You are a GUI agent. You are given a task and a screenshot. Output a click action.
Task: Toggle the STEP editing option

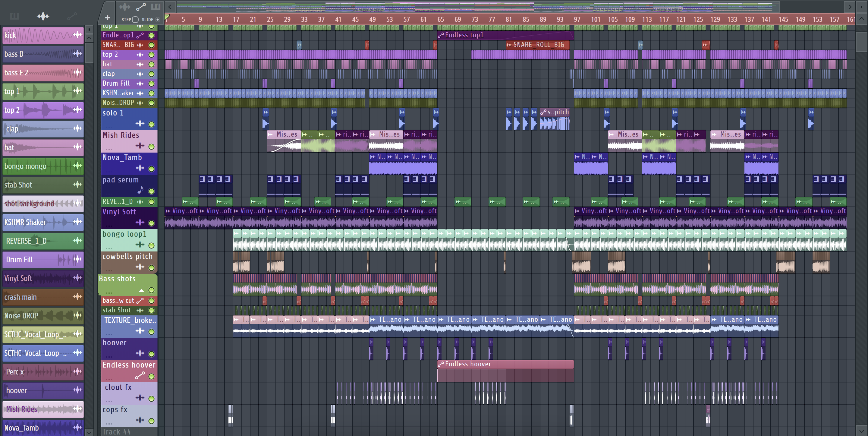click(x=135, y=20)
